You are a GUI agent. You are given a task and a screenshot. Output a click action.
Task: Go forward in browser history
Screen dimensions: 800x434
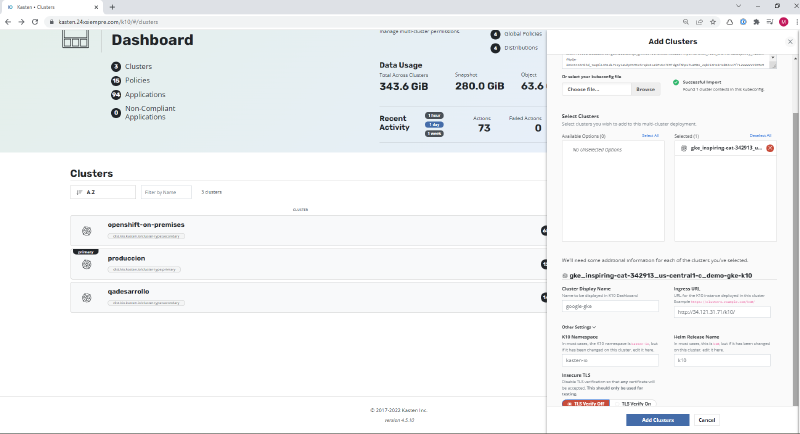pyautogui.click(x=21, y=22)
